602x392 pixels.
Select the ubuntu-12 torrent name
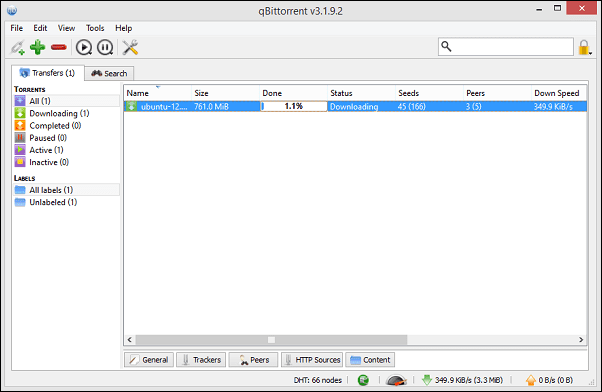coord(164,107)
